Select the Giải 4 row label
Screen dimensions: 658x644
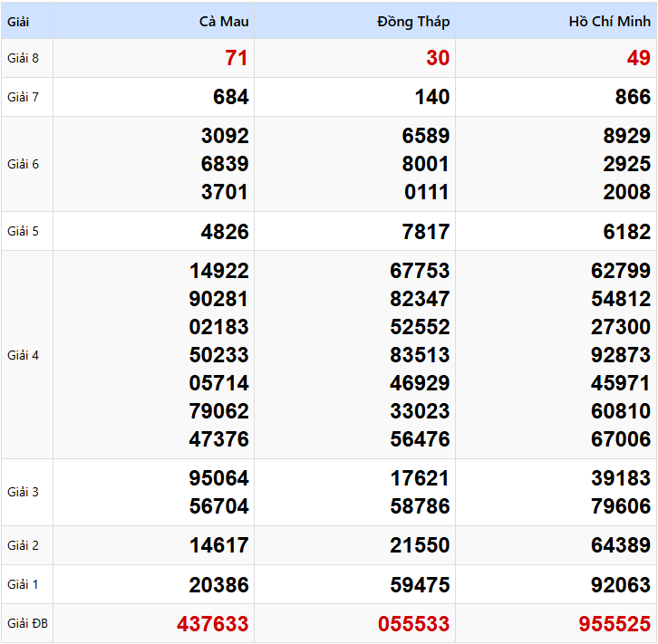click(x=23, y=355)
